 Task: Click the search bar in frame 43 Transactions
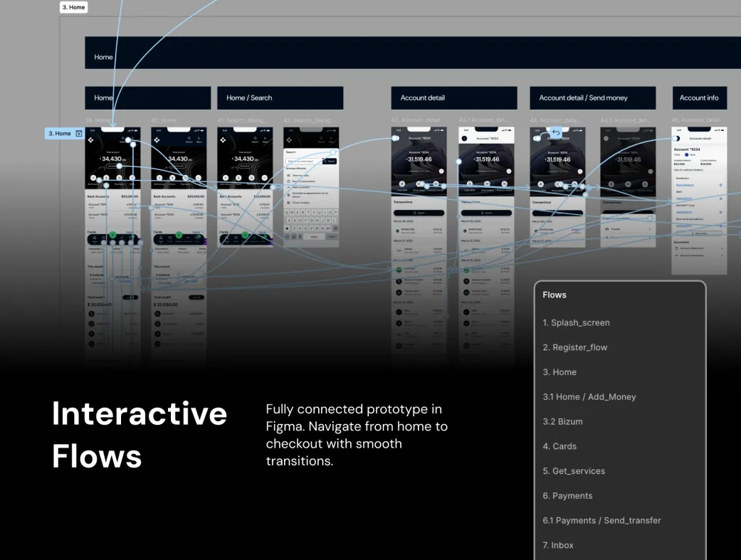pyautogui.click(x=419, y=213)
